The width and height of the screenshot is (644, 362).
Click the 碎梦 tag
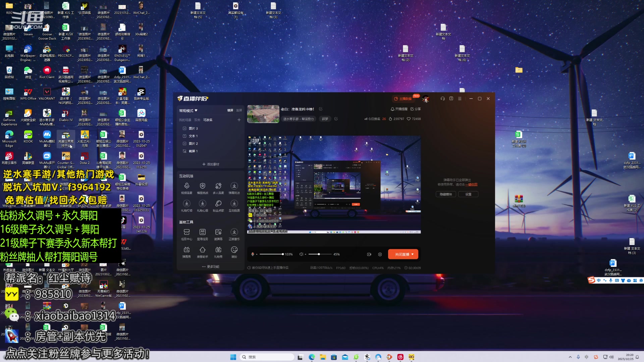point(325,119)
